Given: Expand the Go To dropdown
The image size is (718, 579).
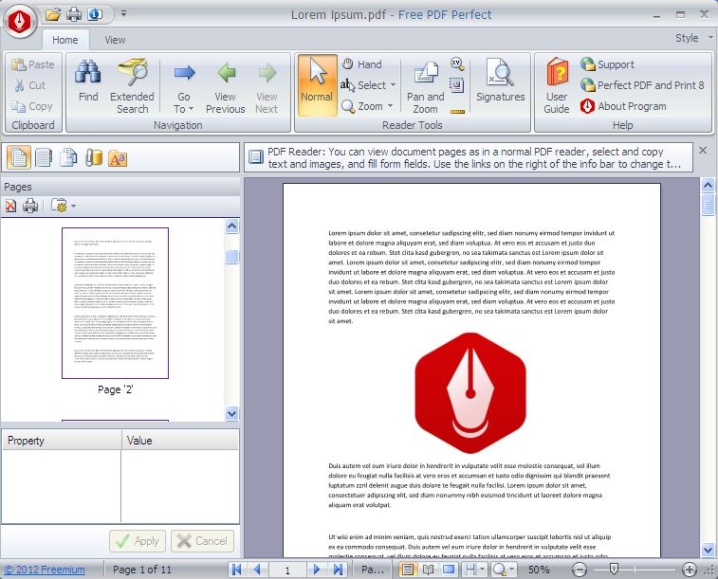Looking at the screenshot, I should (184, 108).
